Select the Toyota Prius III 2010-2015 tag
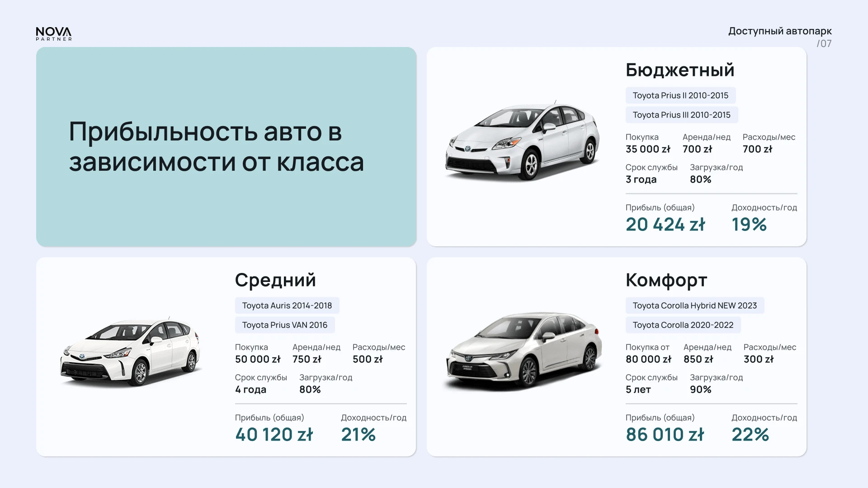The height and width of the screenshot is (488, 868). coord(681,115)
